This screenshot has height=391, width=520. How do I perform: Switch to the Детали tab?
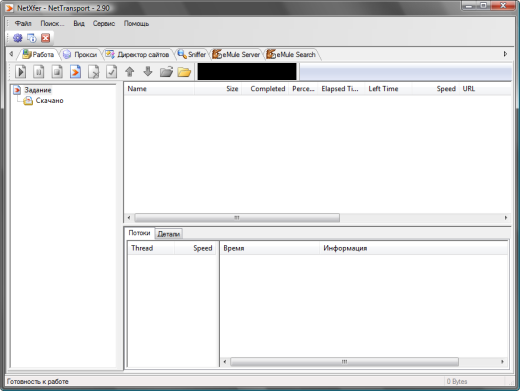169,234
